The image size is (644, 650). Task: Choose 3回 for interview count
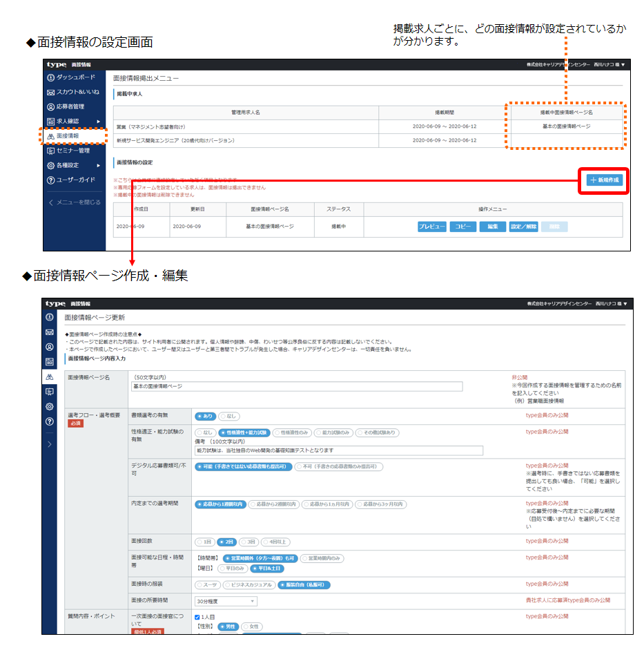252,542
